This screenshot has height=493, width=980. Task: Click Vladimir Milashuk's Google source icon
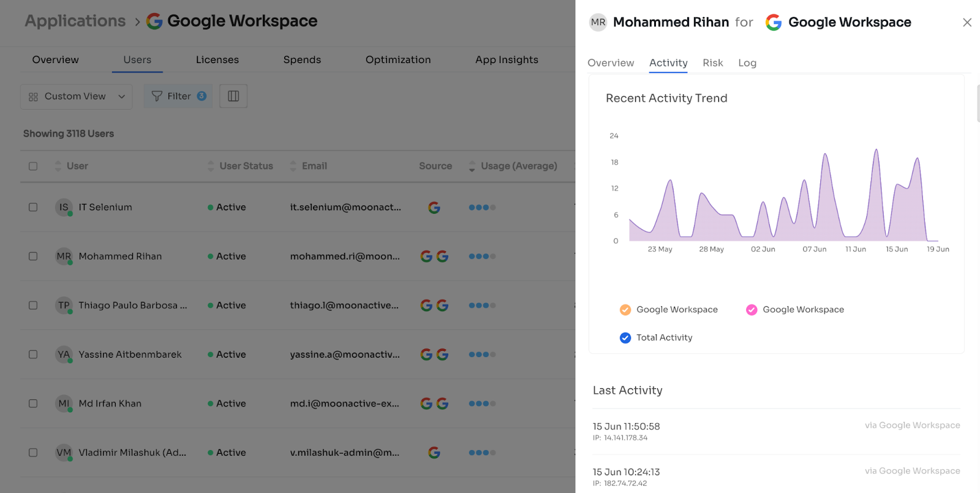coord(434,453)
